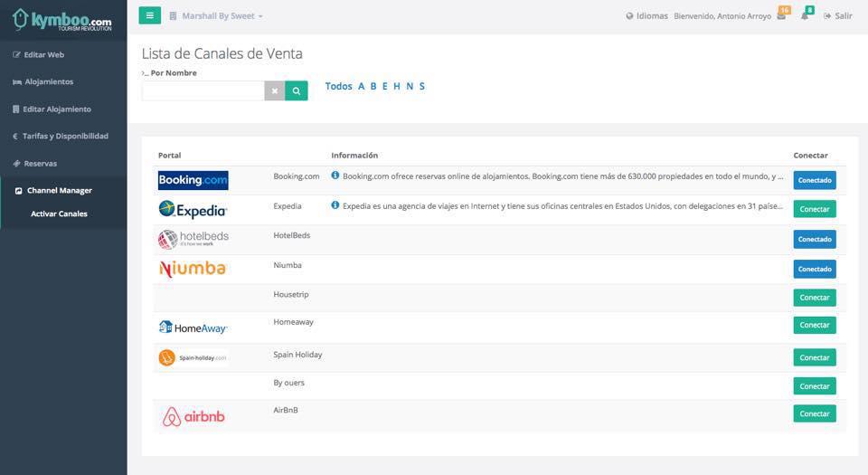Viewport: 868px width, 475px height.
Task: Click the AirBnB portal name text
Action: (x=286, y=410)
